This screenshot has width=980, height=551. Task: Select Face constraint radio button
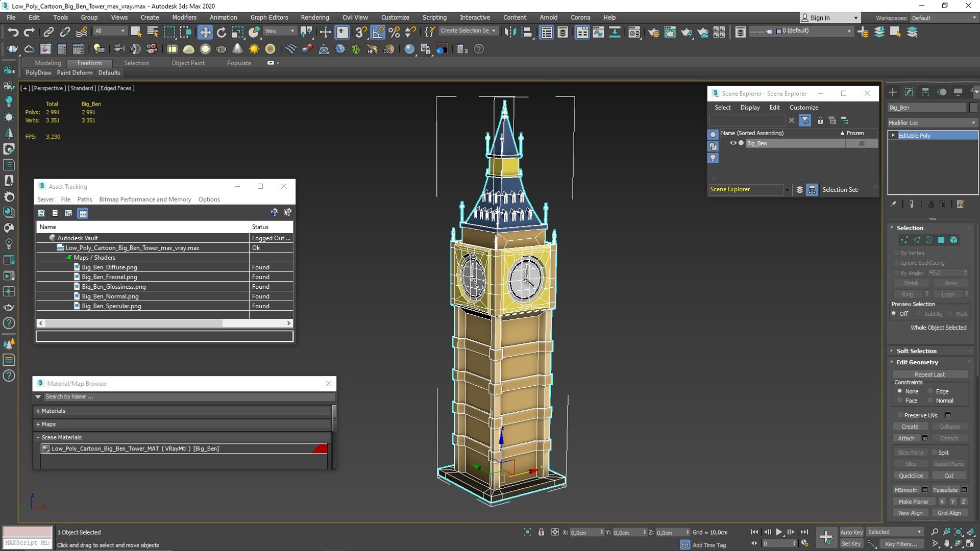click(900, 400)
